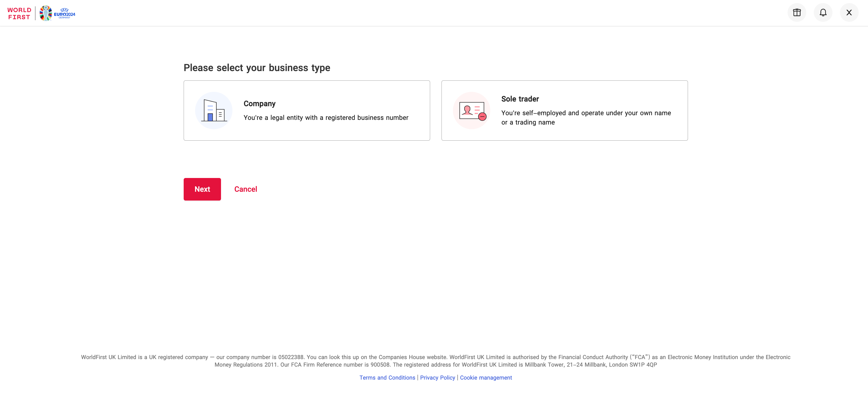Click the Cancel link
Screen dimensions: 868x398
[246, 189]
